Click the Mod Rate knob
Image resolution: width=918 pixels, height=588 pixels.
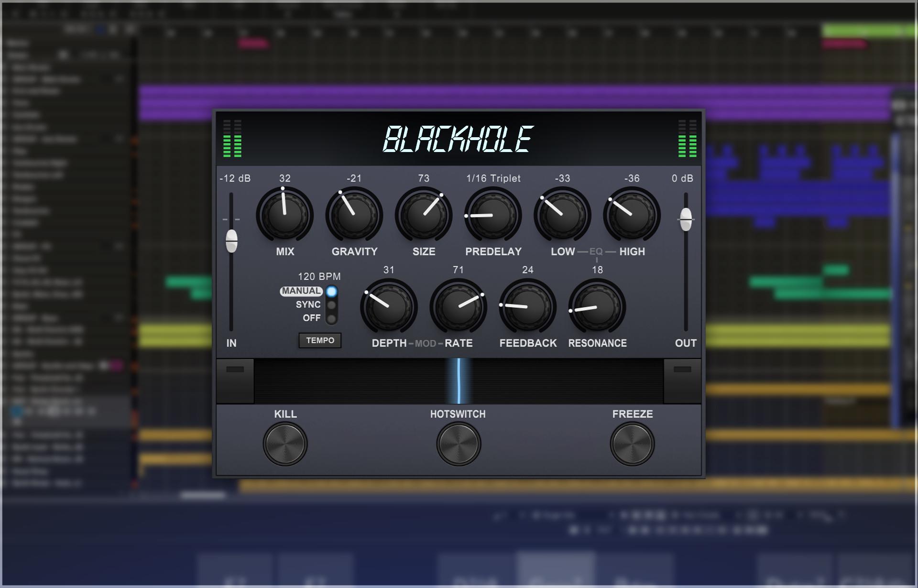point(458,307)
